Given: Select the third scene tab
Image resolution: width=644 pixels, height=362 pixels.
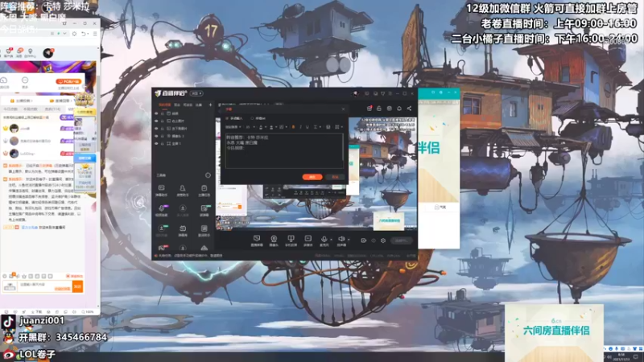Looking at the screenshot, I should (x=188, y=105).
